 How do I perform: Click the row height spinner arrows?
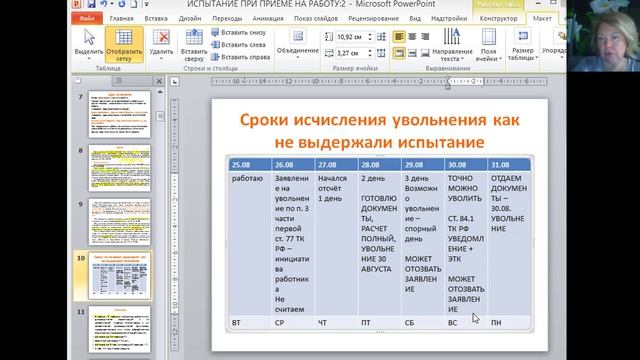pos(370,37)
